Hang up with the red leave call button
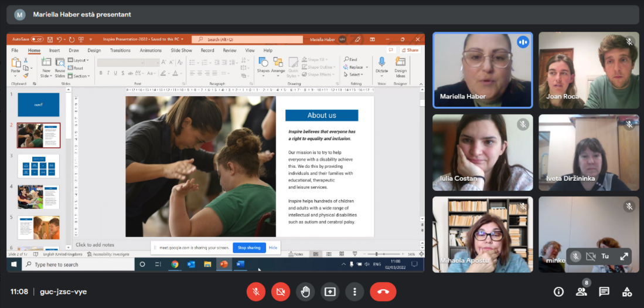Viewport: 644px width, 308px height. pyautogui.click(x=383, y=292)
